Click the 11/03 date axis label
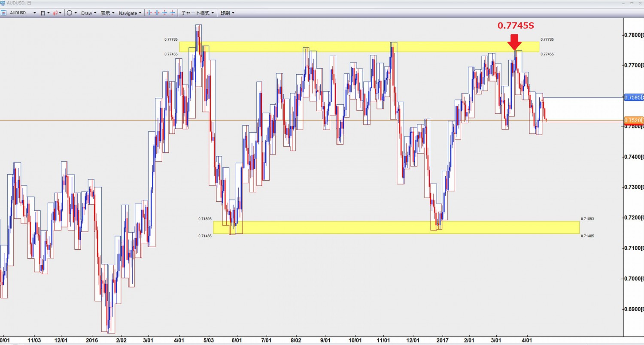Viewport: 644px width, 345px height. 33,339
